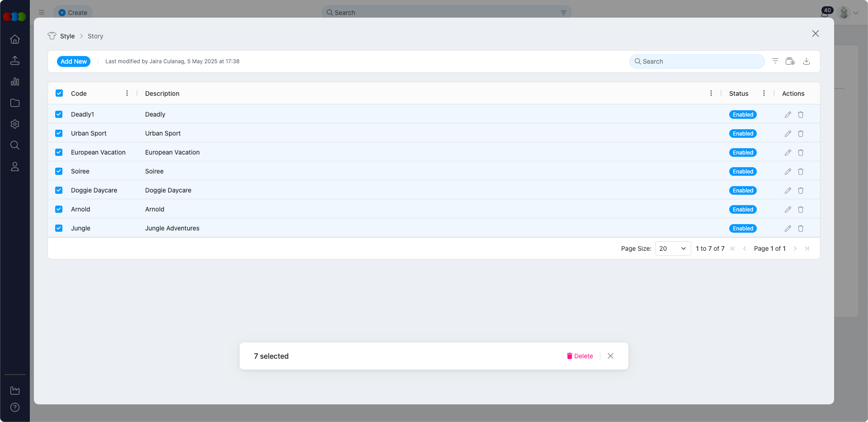
Task: Select the Upload icon in the sidebar
Action: pyautogui.click(x=15, y=61)
